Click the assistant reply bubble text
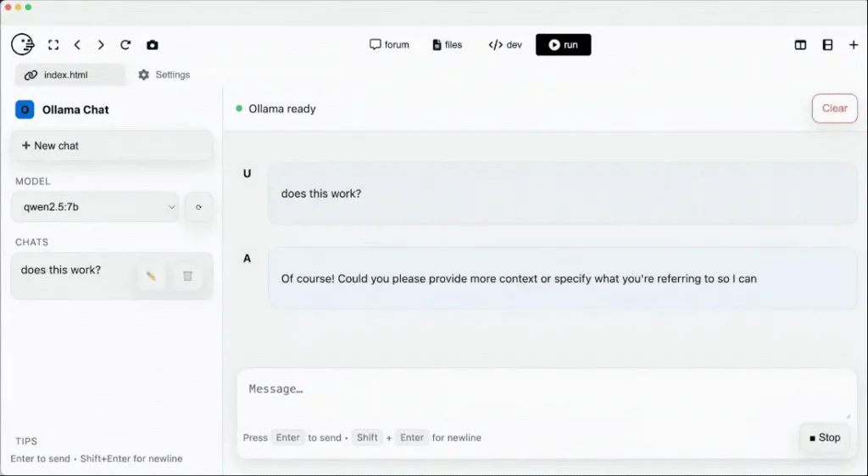Viewport: 868px width, 476px height. click(x=519, y=279)
